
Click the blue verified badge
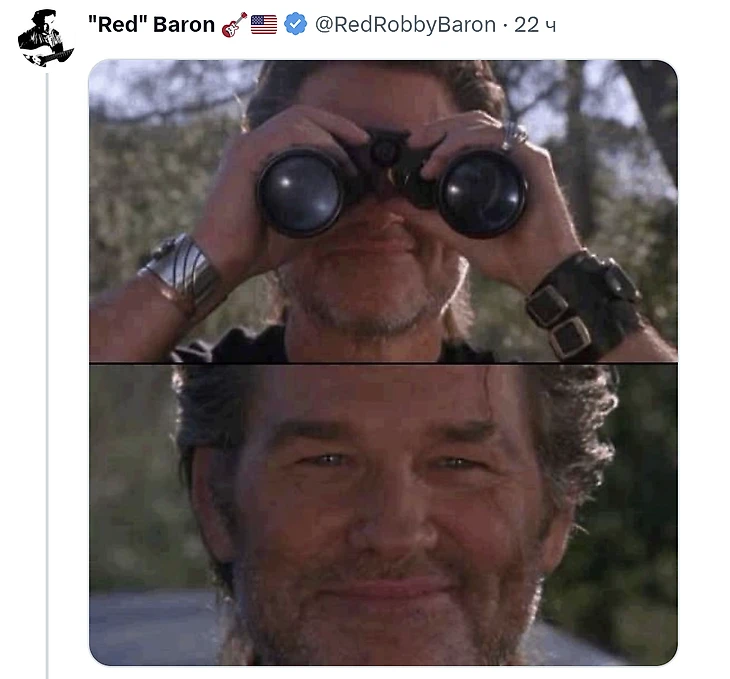point(295,24)
